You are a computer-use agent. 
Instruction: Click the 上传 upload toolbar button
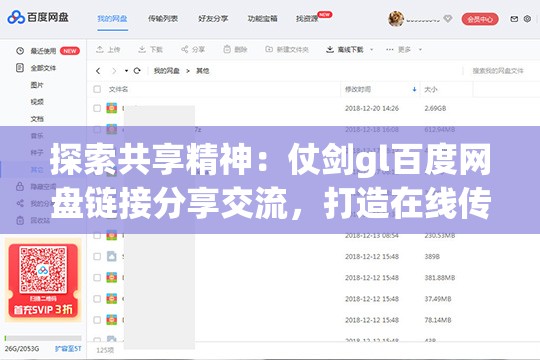tap(108, 50)
